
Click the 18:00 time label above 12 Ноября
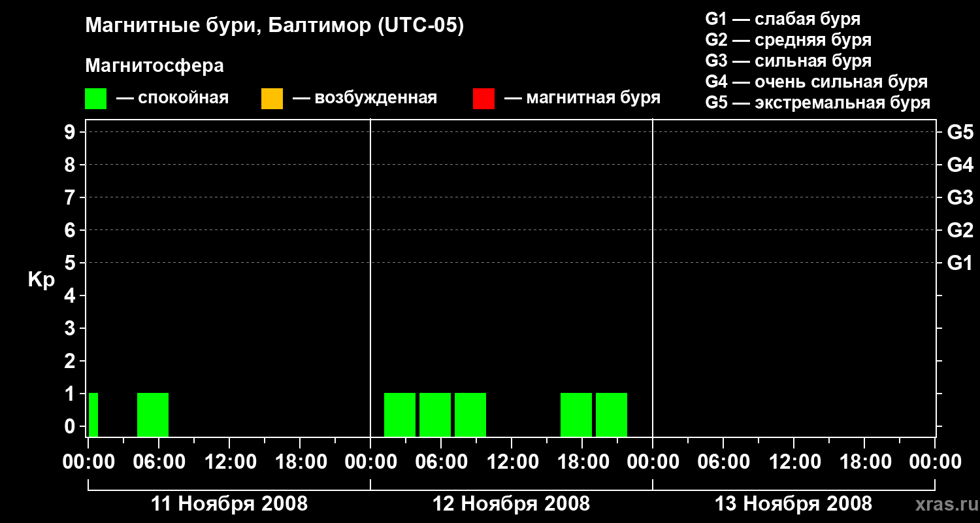point(583,462)
